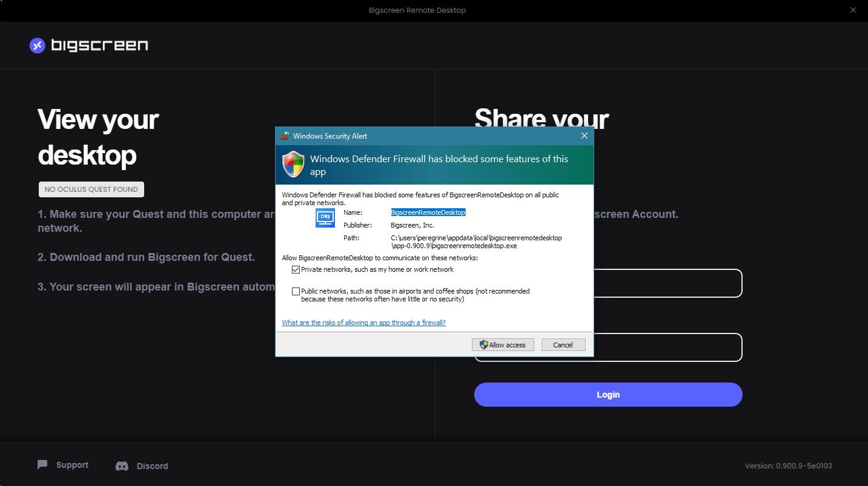The height and width of the screenshot is (486, 868).
Task: Click the View your desktop heading
Action: coord(98,137)
